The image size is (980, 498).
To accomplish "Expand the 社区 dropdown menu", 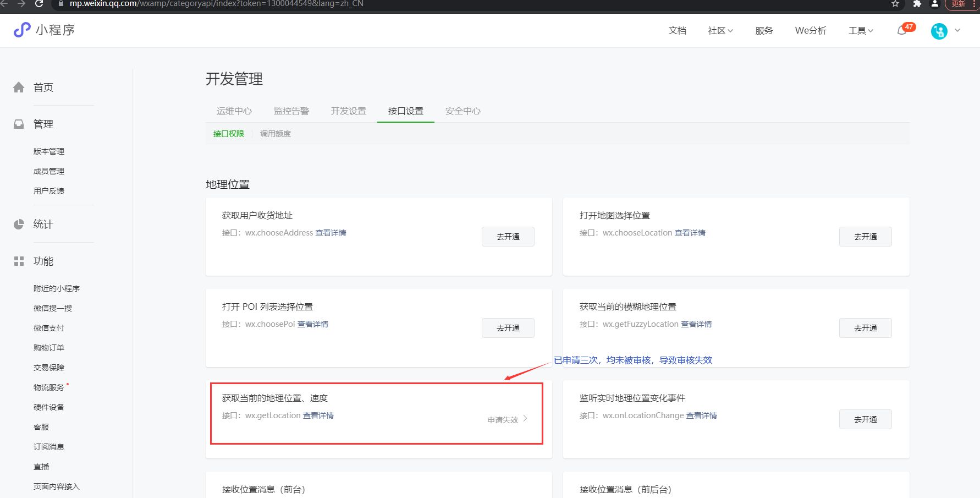I will coord(720,31).
